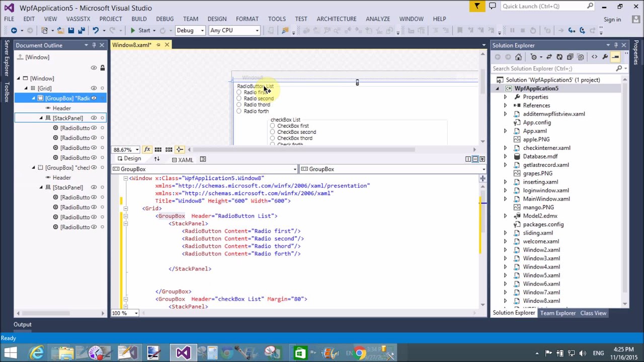The height and width of the screenshot is (362, 644).
Task: Click the New Project toolbar icon
Action: click(x=44, y=30)
